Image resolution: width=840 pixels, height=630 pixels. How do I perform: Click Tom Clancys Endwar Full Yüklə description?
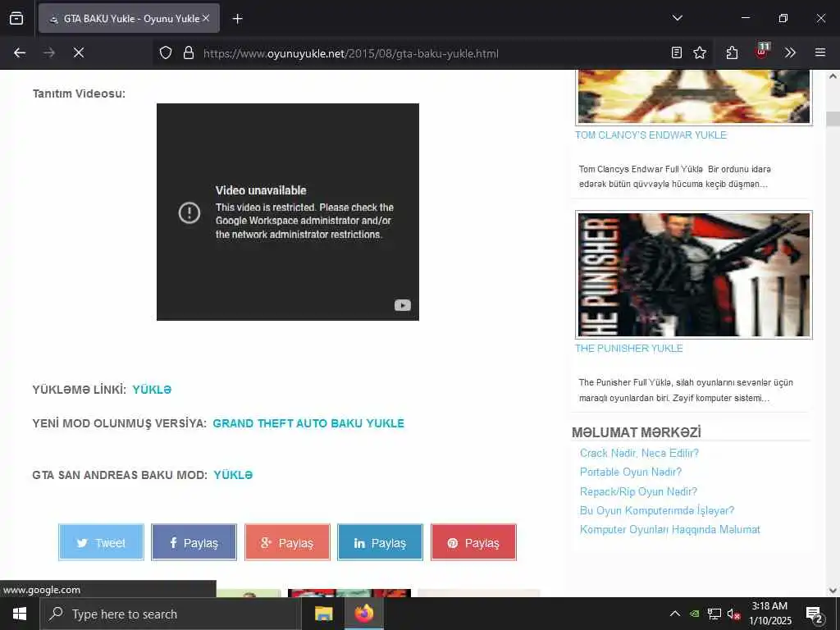click(x=675, y=176)
